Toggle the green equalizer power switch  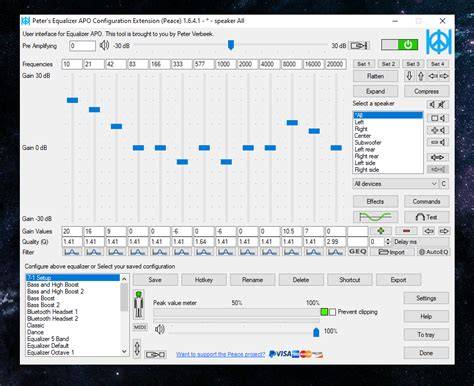[x=399, y=45]
